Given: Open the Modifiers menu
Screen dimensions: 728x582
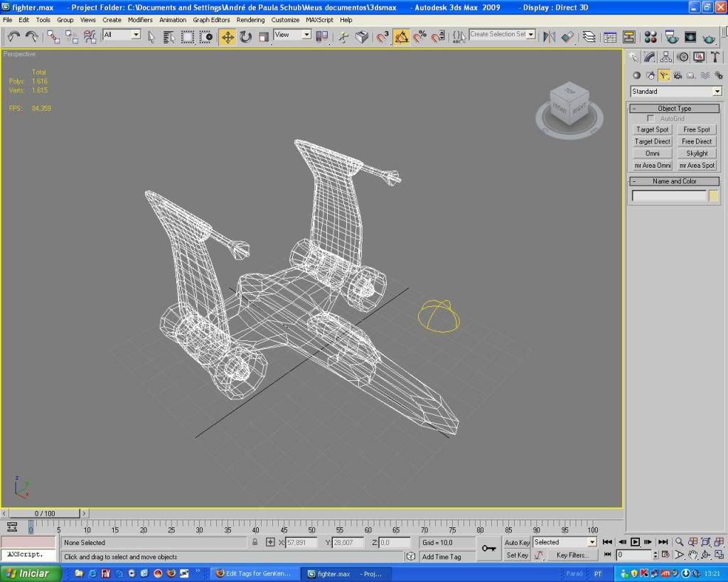Looking at the screenshot, I should pyautogui.click(x=140, y=20).
